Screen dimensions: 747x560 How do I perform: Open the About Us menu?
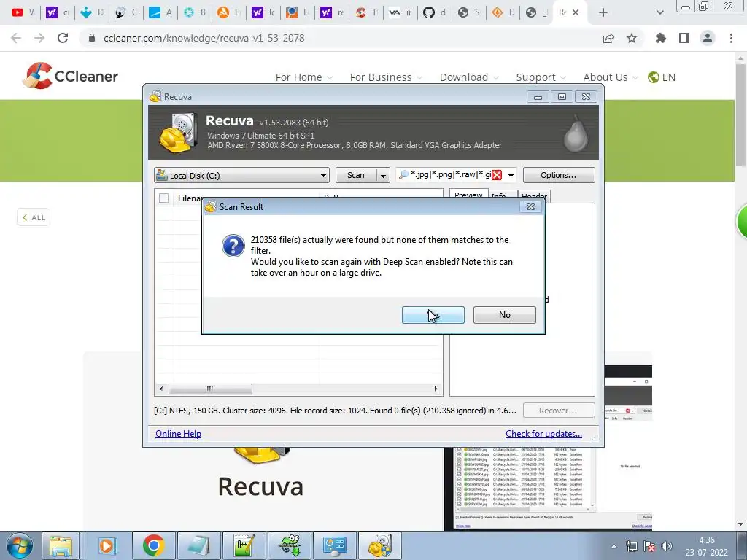coord(611,77)
